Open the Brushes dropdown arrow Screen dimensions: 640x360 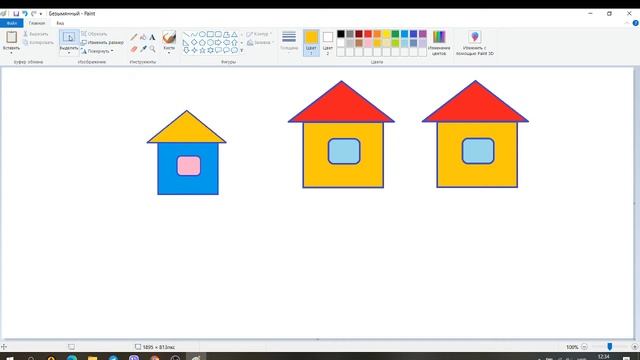pos(169,53)
